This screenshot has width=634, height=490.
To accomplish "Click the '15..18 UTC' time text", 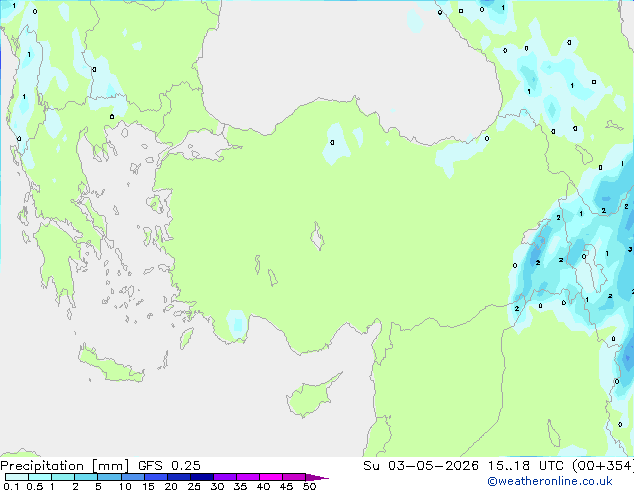I will [526, 466].
